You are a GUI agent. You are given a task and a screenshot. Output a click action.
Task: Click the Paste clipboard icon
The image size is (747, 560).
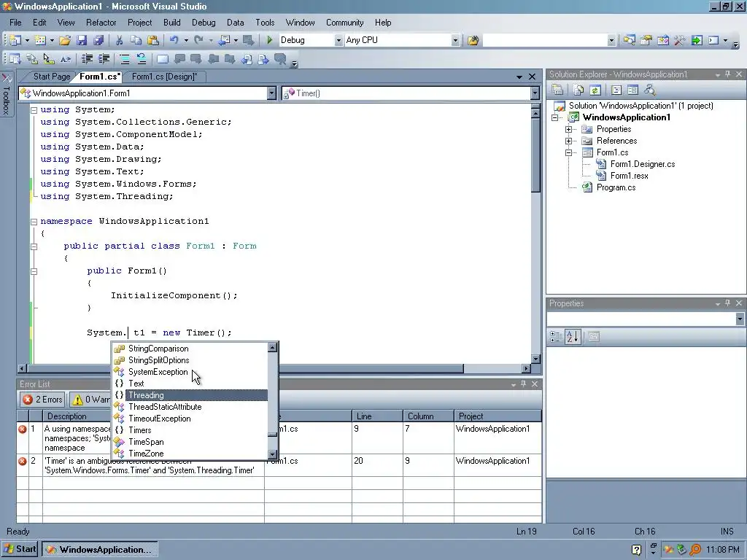[x=153, y=41]
